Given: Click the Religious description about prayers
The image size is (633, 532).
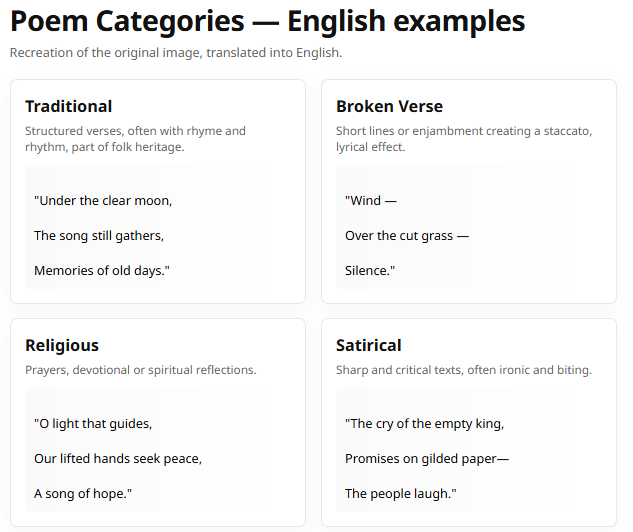Looking at the screenshot, I should pyautogui.click(x=140, y=370).
